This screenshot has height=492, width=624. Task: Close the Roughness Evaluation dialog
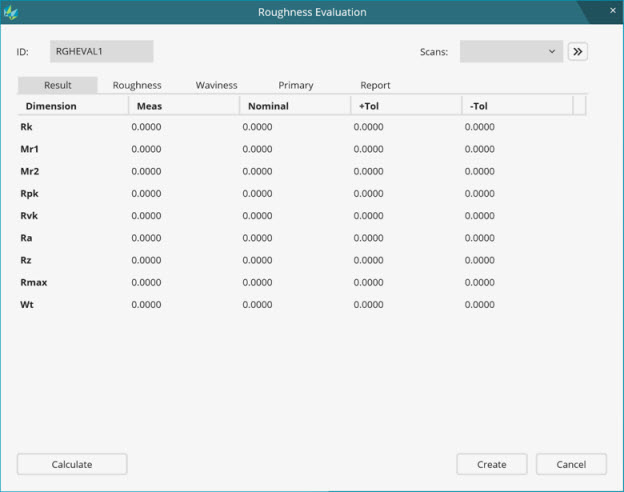coord(612,11)
